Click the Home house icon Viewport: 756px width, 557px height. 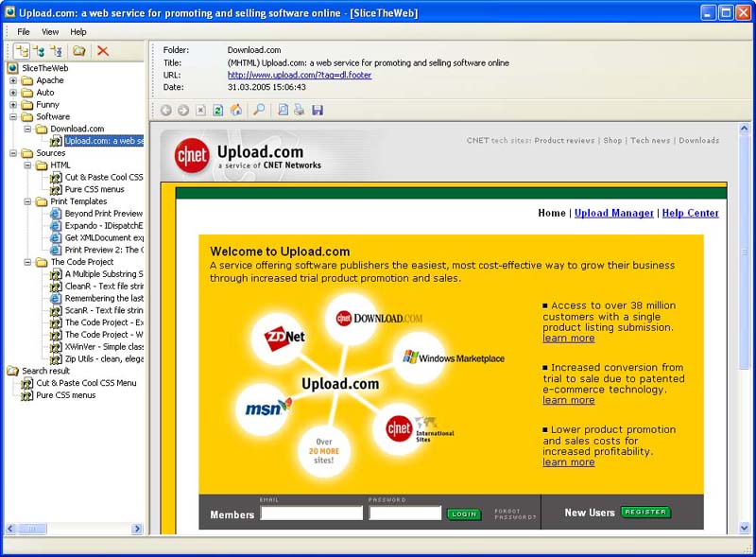click(235, 111)
